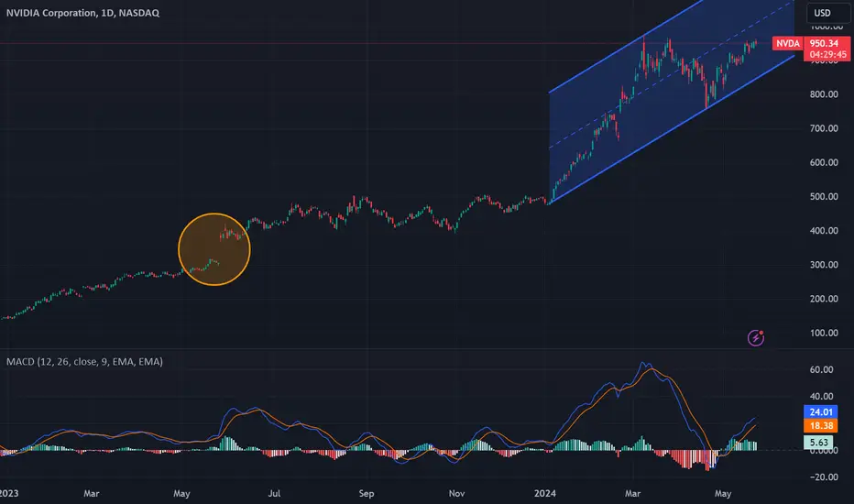
Task: Click the MACD (12, 26, close, 9, EMA, EMA) legend
Action: [84, 362]
